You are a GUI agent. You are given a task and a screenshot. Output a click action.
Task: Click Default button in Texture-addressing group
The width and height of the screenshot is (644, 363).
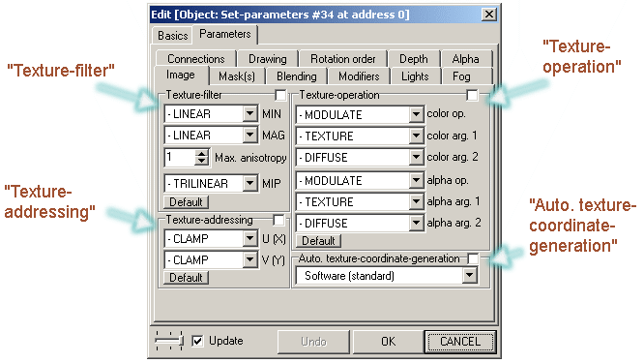(186, 278)
